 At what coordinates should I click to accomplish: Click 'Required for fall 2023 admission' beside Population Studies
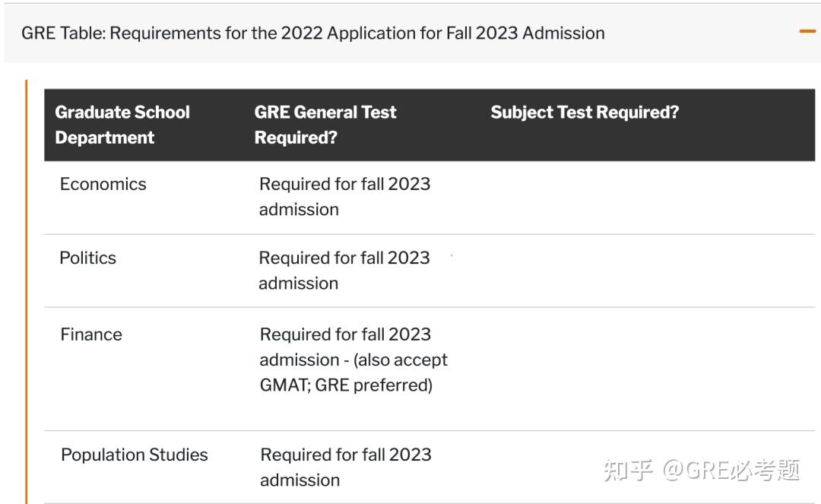pos(345,467)
